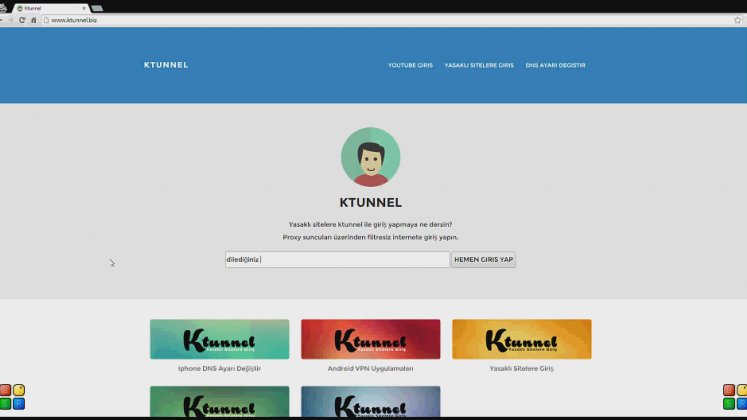This screenshot has width=747, height=420.
Task: Open the yellow Ktunnel banner for Yasaklı Sitelere
Action: [x=522, y=339]
